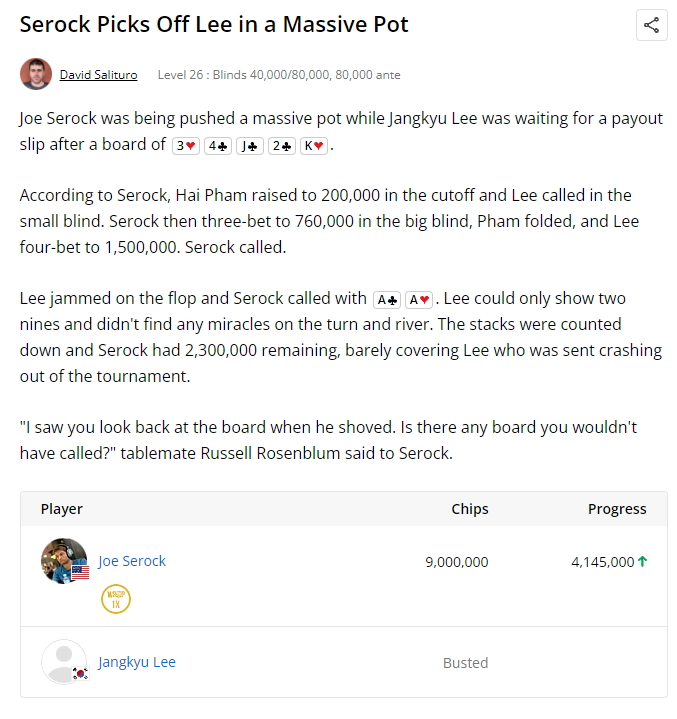Click the Ace of clubs card
Image resolution: width=677 pixels, height=719 pixels.
pos(387,300)
